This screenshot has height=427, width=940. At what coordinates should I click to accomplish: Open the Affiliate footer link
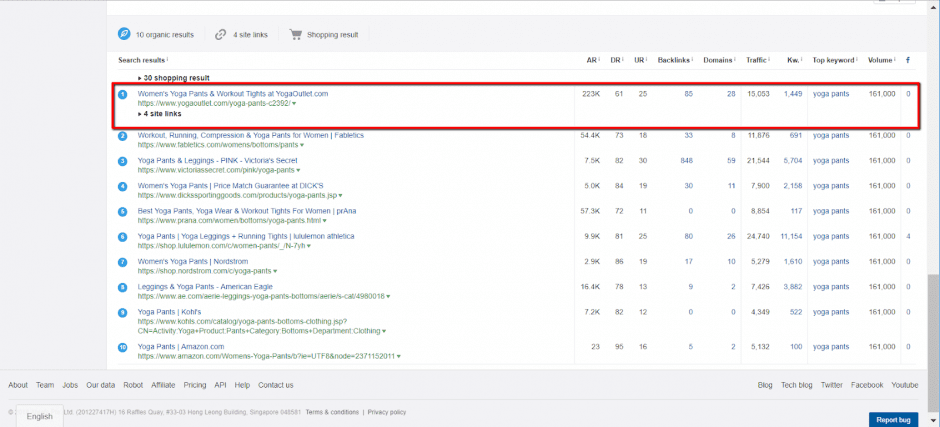point(163,385)
